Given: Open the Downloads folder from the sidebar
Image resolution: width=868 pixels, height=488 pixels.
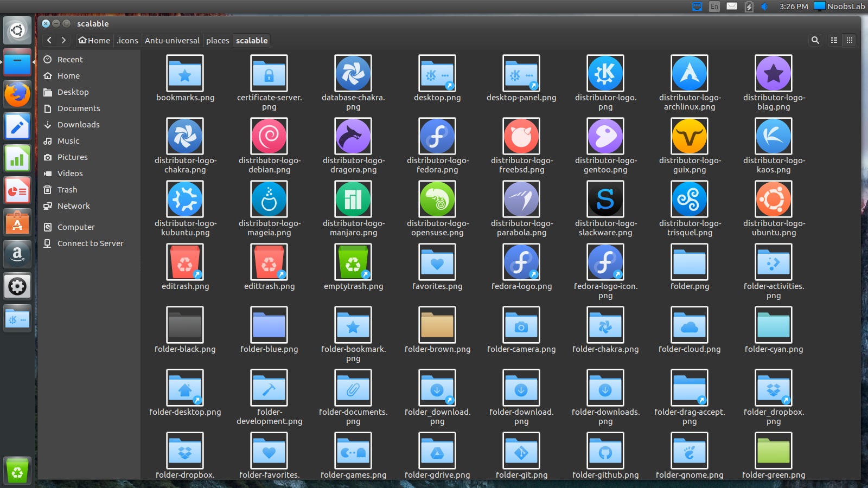Looking at the screenshot, I should 78,125.
